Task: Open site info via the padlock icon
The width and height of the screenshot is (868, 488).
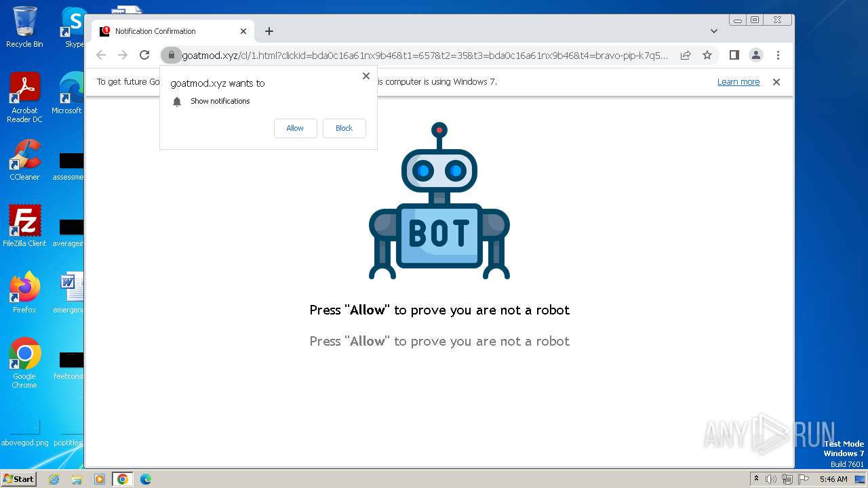Action: (x=171, y=55)
